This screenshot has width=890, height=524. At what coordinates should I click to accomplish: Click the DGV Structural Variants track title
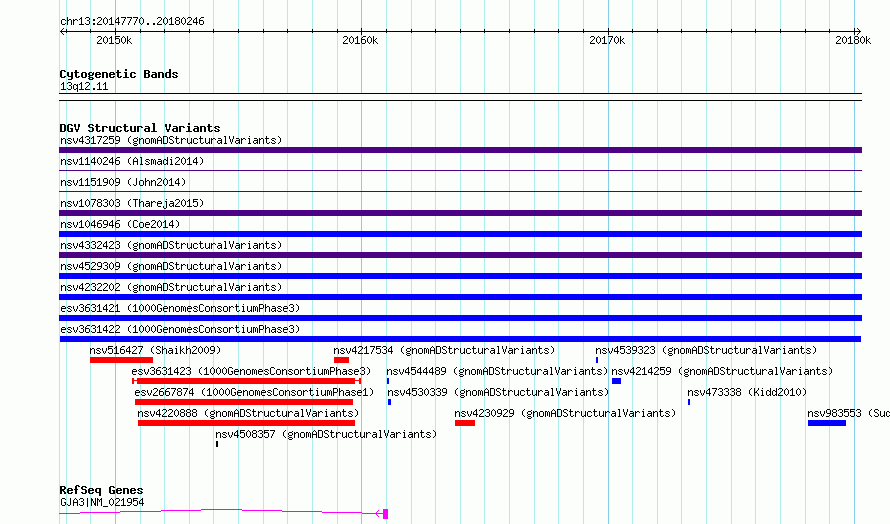coord(140,128)
